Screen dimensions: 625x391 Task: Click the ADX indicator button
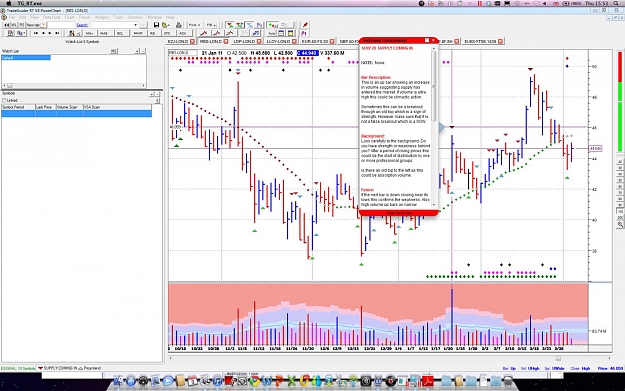click(183, 33)
